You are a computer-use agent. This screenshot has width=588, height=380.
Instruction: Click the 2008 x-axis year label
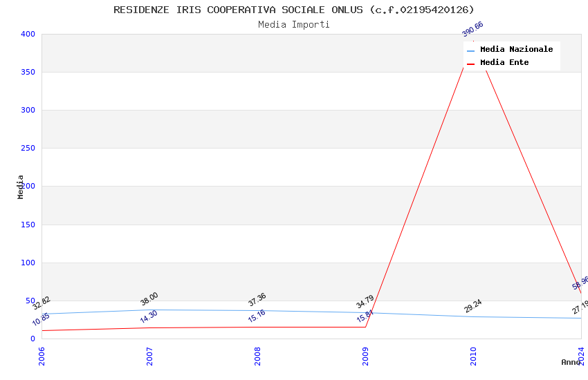[257, 356]
